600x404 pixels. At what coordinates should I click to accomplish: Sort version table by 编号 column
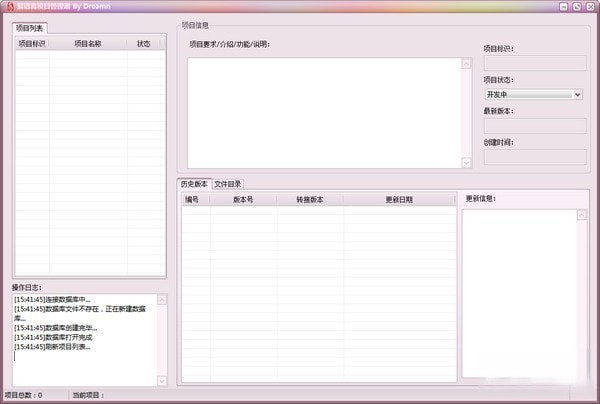pyautogui.click(x=196, y=199)
